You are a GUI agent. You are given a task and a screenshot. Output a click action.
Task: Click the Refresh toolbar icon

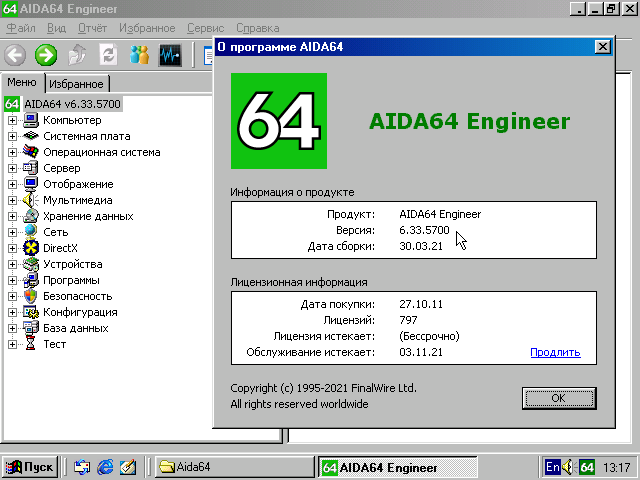[108, 55]
